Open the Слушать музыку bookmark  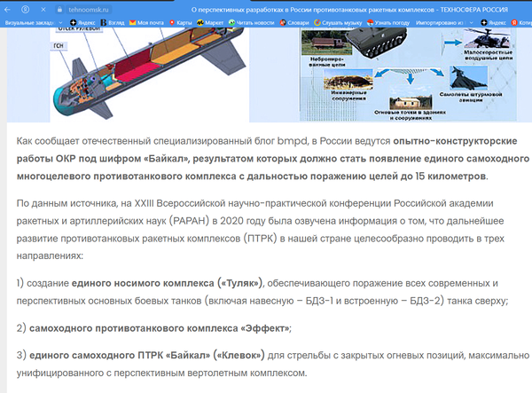338,23
